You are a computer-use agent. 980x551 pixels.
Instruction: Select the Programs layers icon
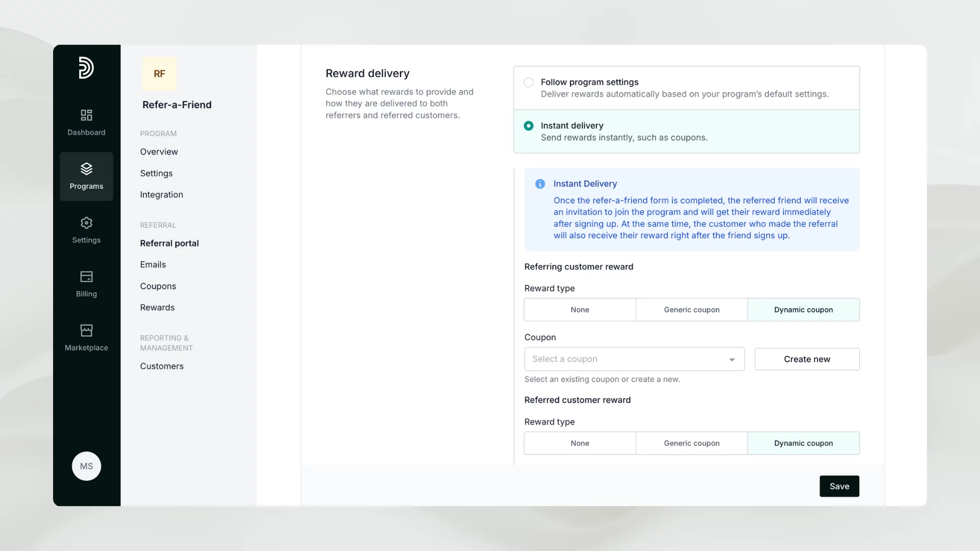click(86, 168)
